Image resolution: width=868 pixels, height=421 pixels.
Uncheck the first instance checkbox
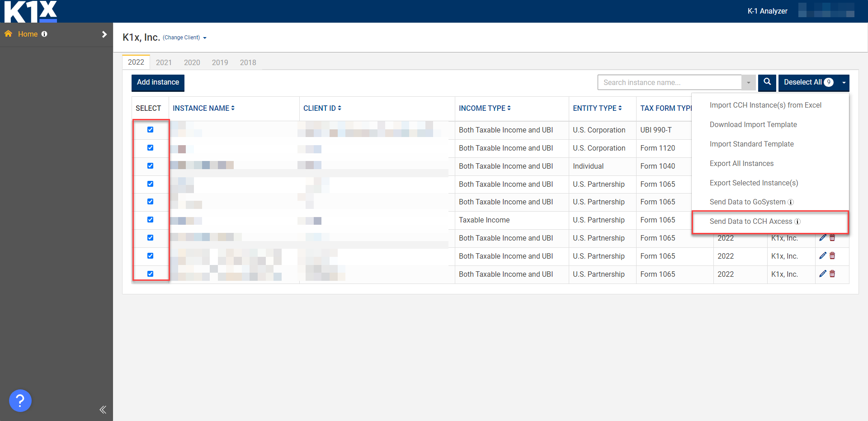point(151,130)
